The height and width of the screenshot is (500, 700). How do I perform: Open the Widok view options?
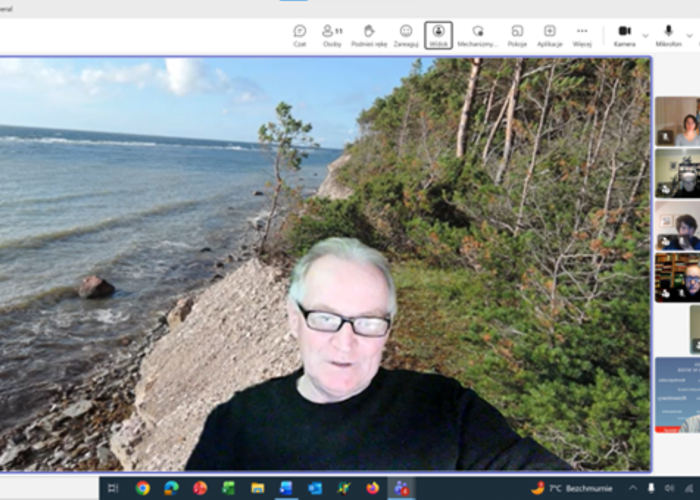tap(438, 35)
